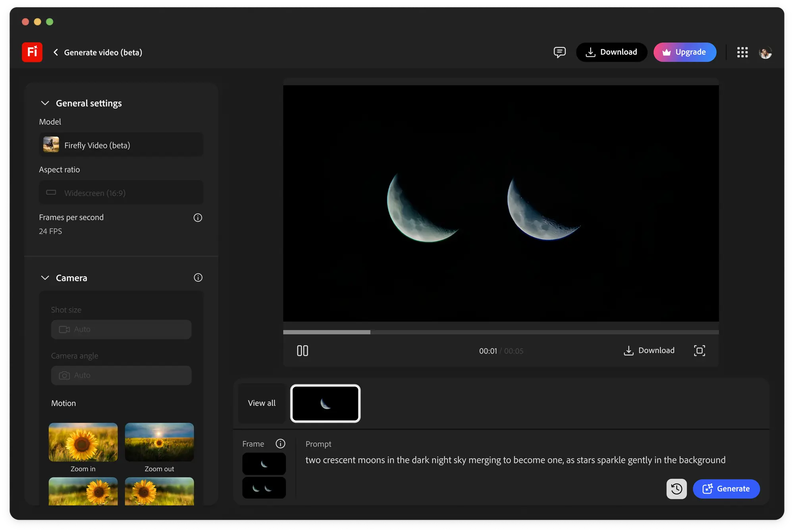Click the history/restore icon
Image resolution: width=794 pixels, height=532 pixels.
click(676, 489)
